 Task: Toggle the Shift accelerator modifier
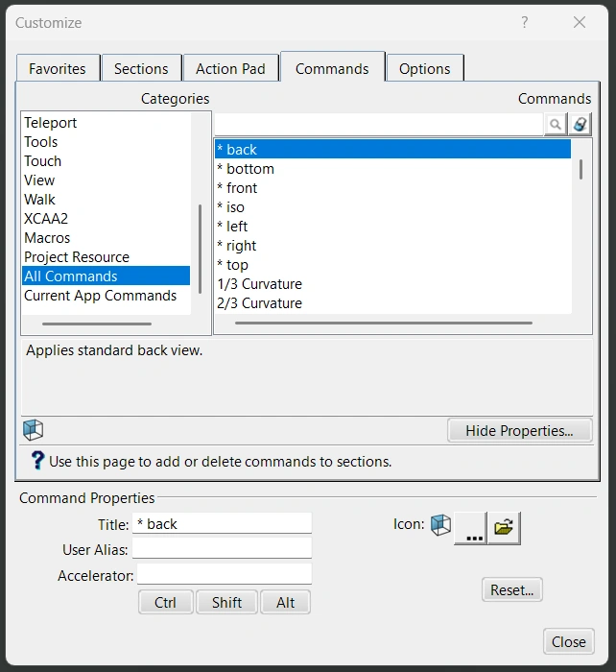click(x=226, y=603)
